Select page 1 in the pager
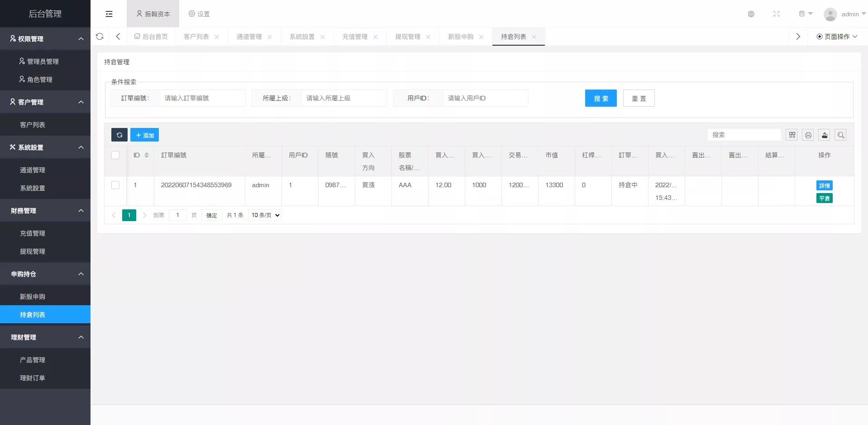This screenshot has height=425, width=868. (129, 215)
